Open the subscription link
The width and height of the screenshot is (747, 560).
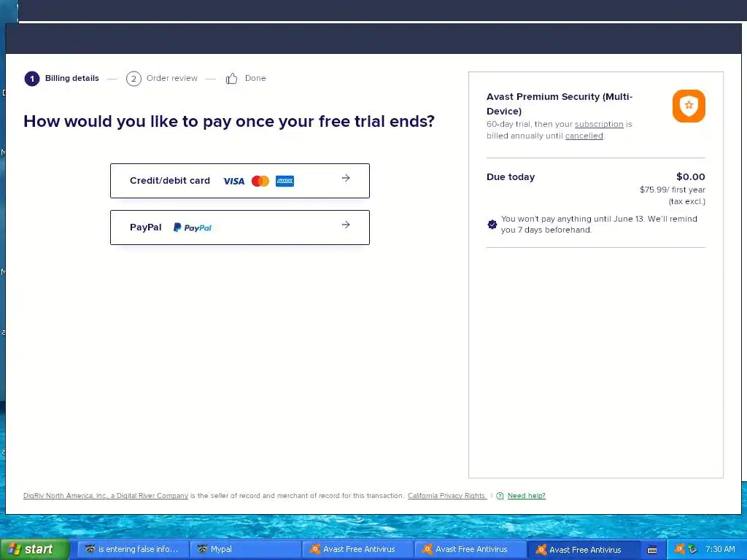[599, 124]
